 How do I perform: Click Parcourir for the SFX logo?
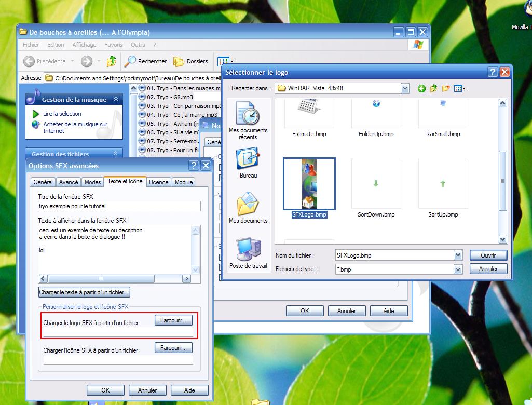[173, 320]
